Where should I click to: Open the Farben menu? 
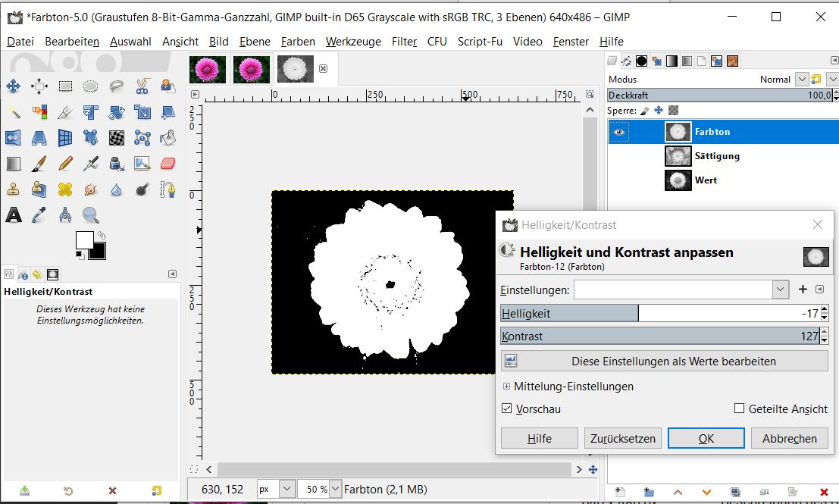pos(297,42)
